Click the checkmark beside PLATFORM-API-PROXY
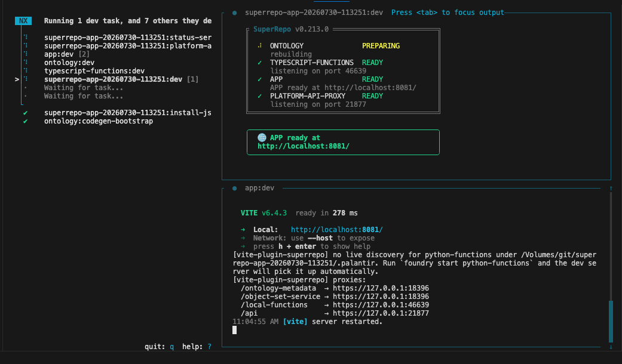The width and height of the screenshot is (622, 364). click(260, 96)
